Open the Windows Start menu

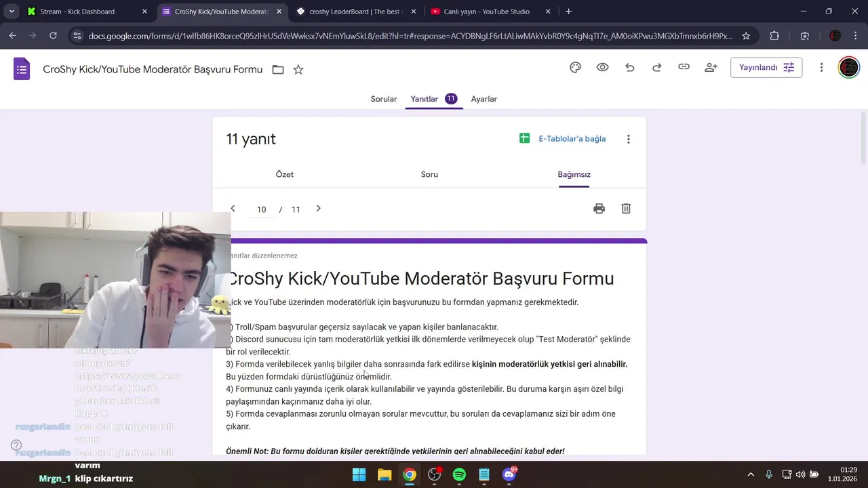tap(359, 474)
